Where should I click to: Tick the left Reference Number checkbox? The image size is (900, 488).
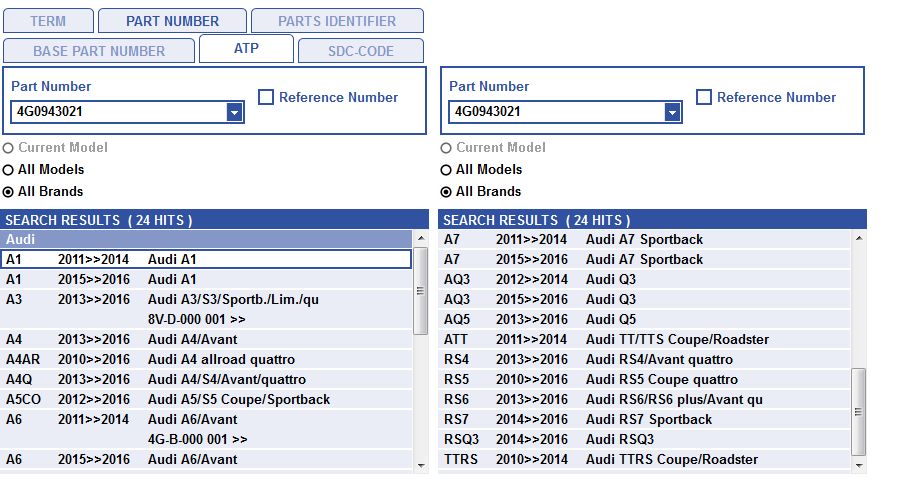point(266,97)
